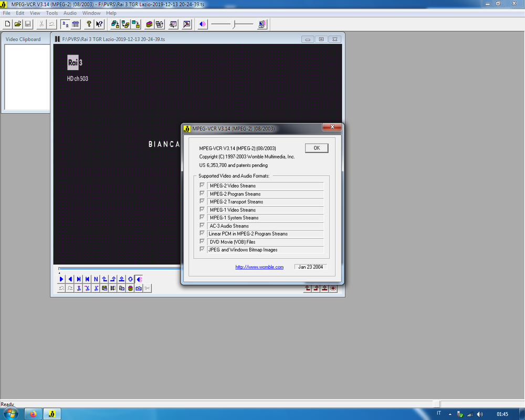Step to the next frame button
The width and height of the screenshot is (525, 420).
click(x=79, y=279)
